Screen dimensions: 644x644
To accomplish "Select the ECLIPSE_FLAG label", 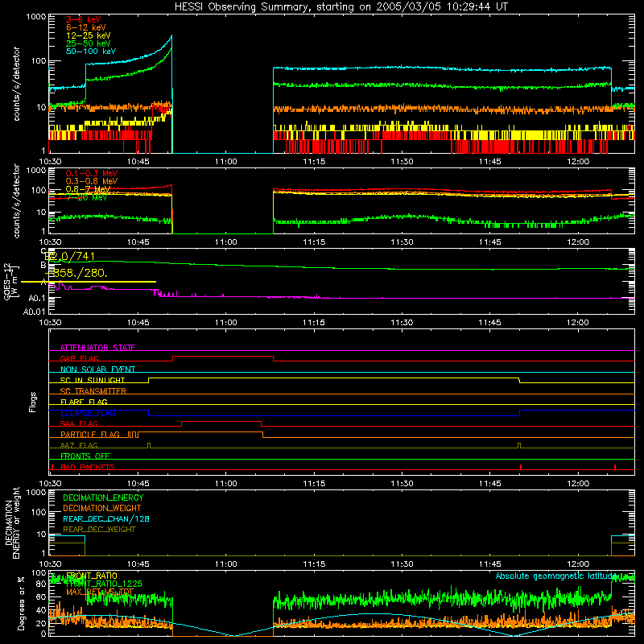I will point(88,413).
